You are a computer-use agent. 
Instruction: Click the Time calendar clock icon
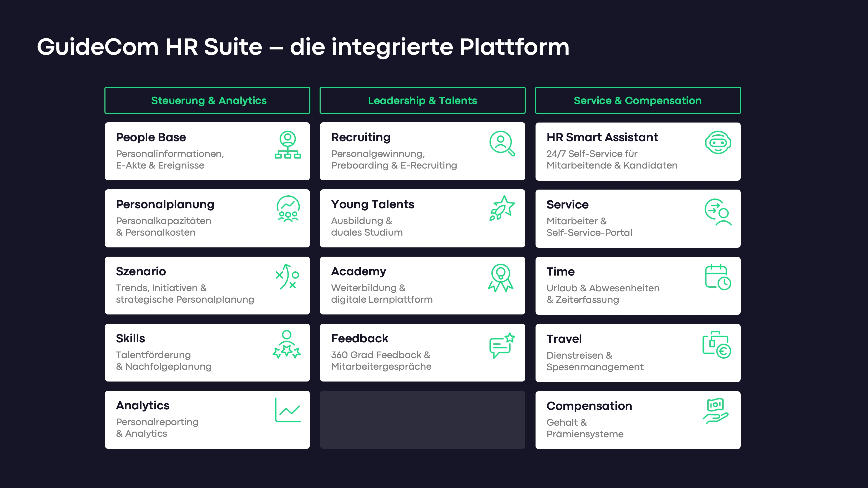pyautogui.click(x=718, y=277)
